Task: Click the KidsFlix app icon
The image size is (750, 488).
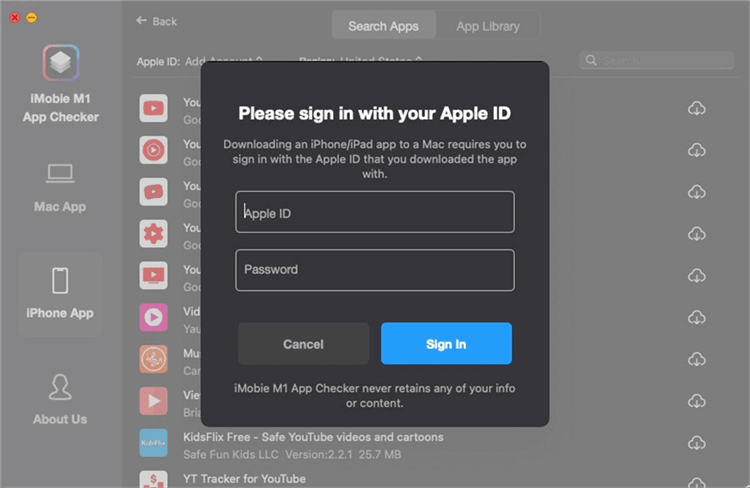Action: [154, 443]
